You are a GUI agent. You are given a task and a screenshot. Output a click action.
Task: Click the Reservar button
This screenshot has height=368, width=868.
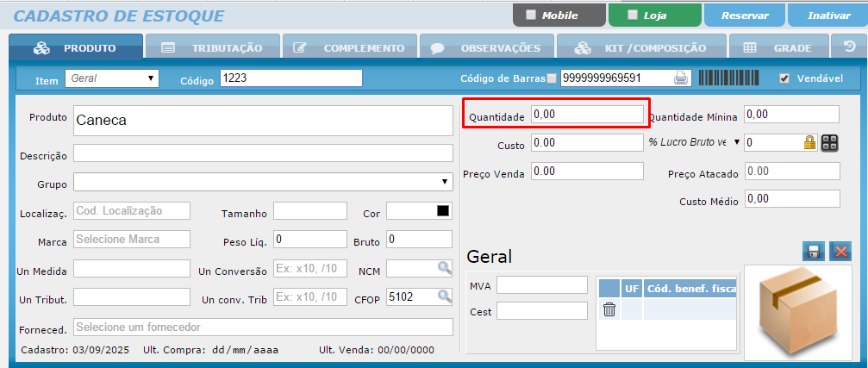pyautogui.click(x=744, y=15)
